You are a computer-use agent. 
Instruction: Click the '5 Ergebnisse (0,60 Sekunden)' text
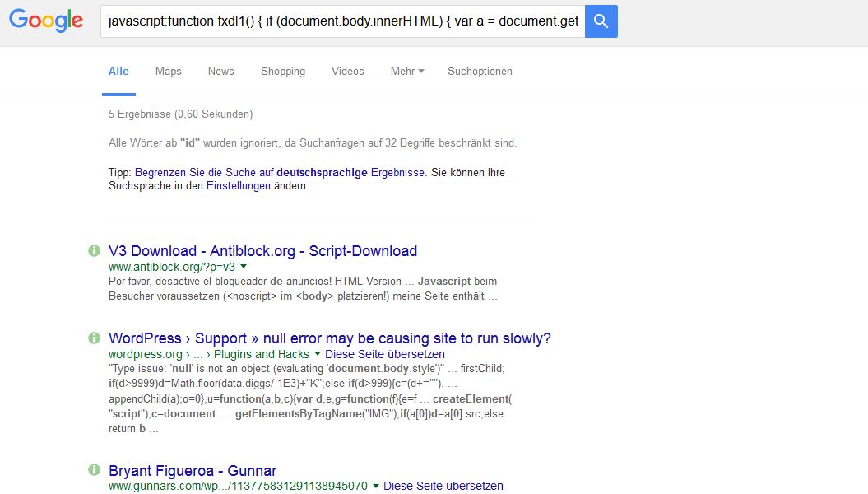(x=180, y=114)
